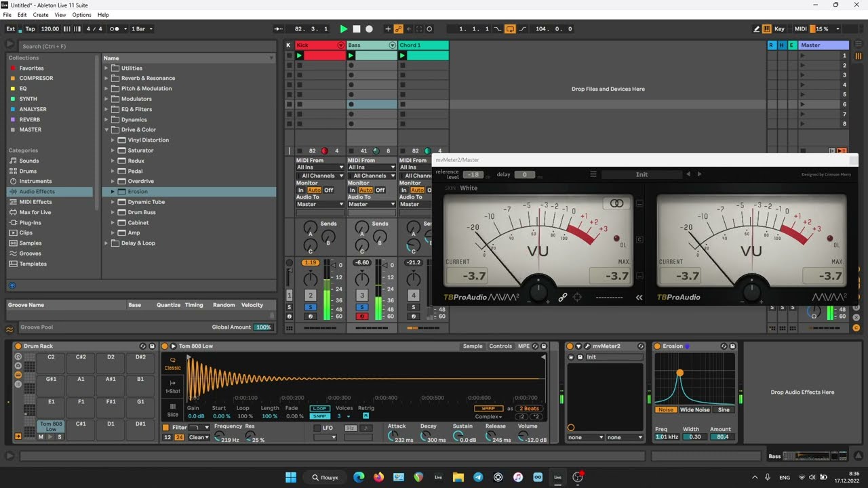Select the Vinyl Distortion device
The image size is (868, 488).
click(149, 140)
